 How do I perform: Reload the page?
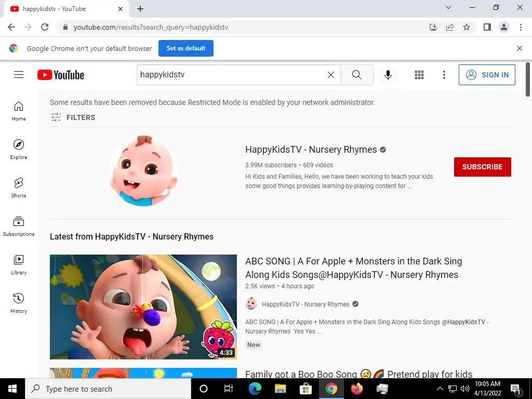(45, 27)
